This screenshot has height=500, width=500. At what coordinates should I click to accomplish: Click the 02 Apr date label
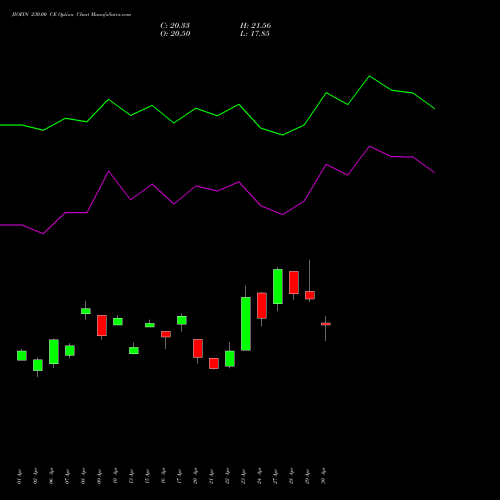35,476
